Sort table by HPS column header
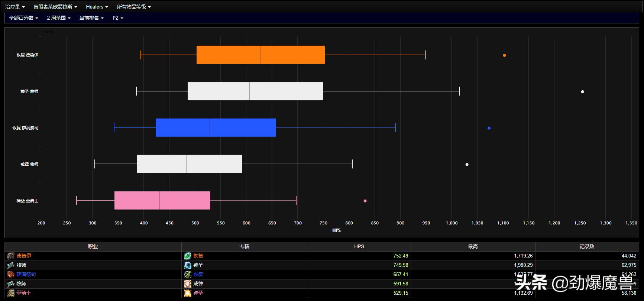This screenshot has width=644, height=301. click(359, 246)
